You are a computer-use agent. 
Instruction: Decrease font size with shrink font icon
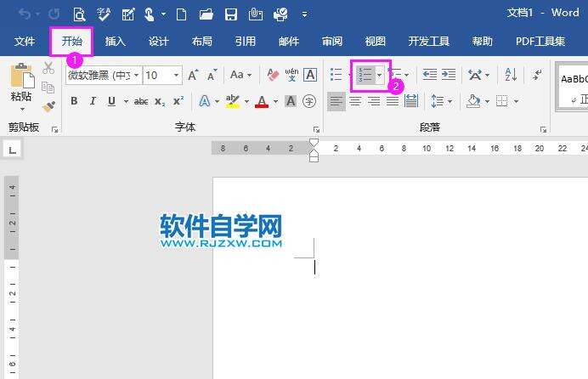coord(212,76)
